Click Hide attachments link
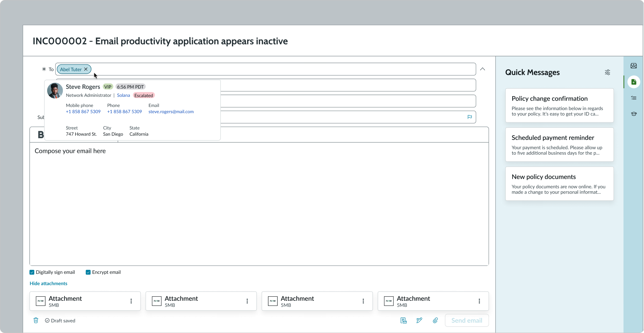 point(48,283)
